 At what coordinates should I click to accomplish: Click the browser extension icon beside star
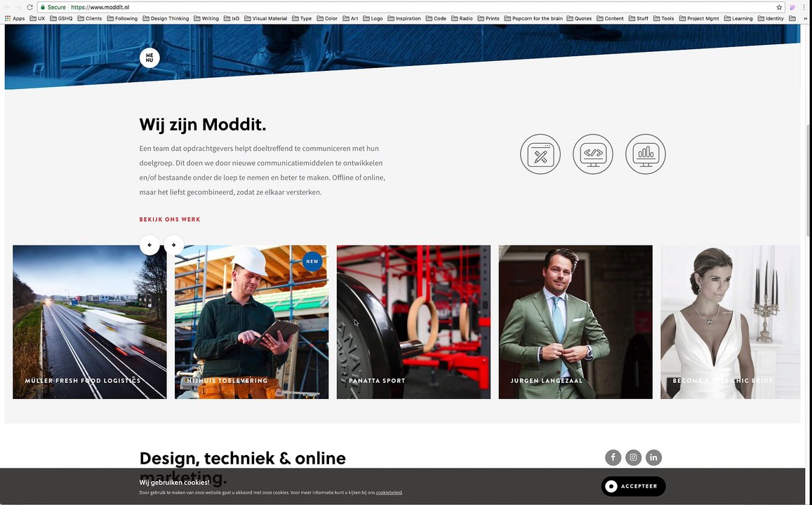coord(792,7)
